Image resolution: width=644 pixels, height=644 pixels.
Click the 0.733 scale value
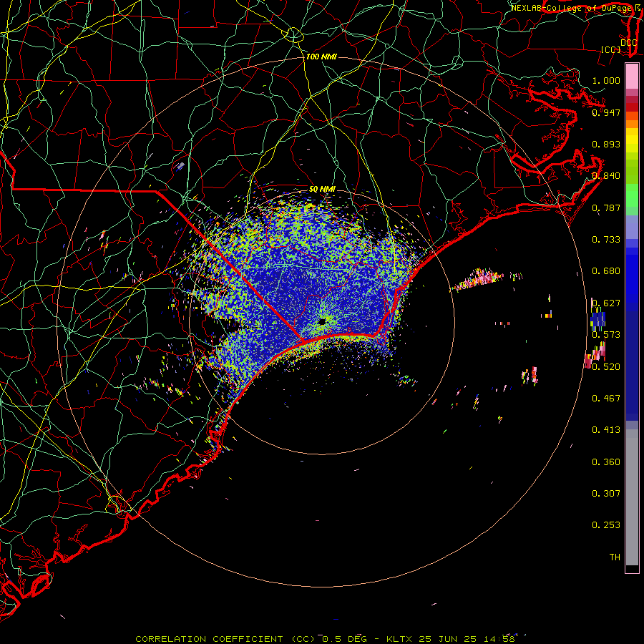[x=606, y=239]
